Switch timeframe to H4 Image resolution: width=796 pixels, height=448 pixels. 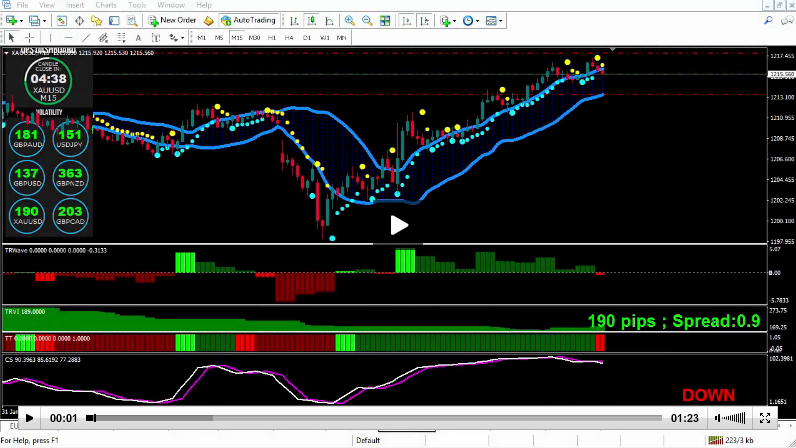(x=289, y=38)
